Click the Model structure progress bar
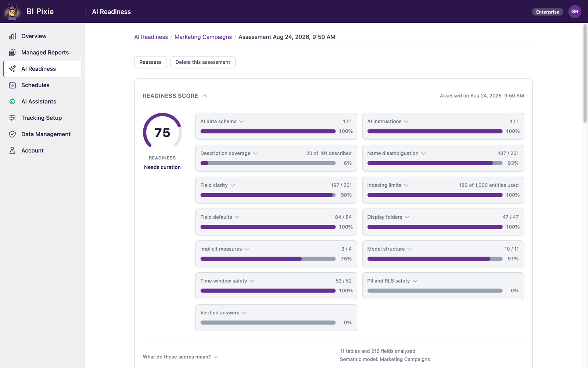This screenshot has height=368, width=588. [x=435, y=259]
